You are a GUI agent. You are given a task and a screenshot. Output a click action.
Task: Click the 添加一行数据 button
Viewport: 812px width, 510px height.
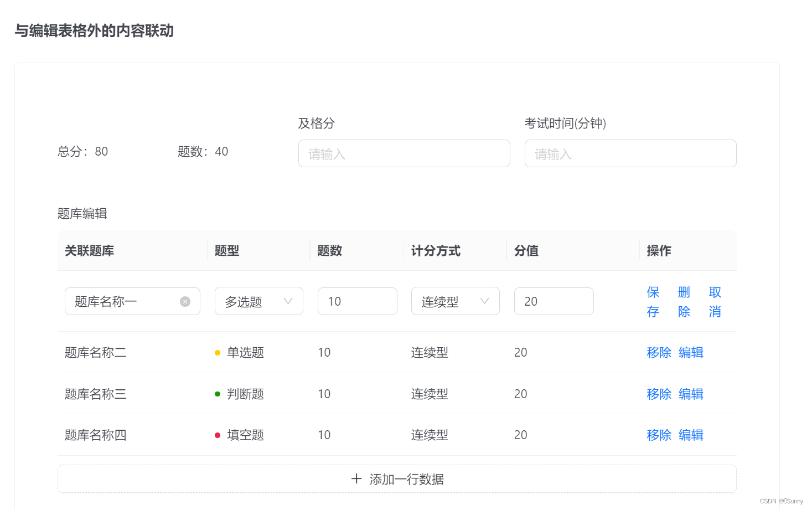pyautogui.click(x=397, y=479)
